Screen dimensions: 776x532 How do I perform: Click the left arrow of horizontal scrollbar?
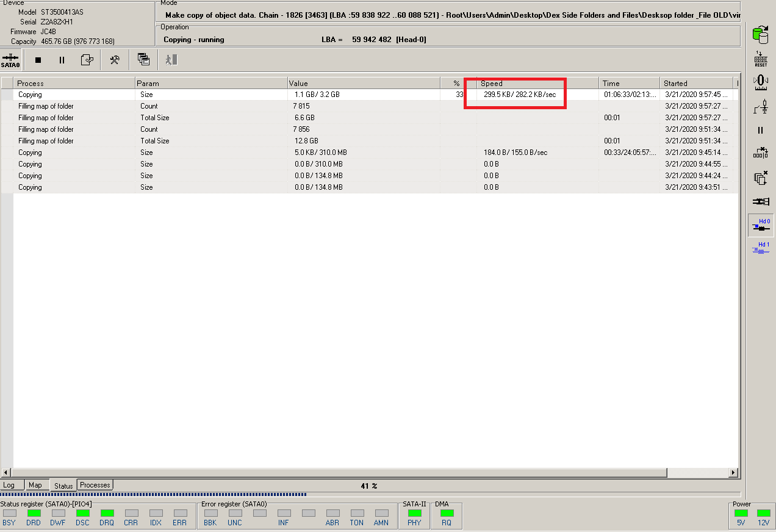click(x=5, y=473)
